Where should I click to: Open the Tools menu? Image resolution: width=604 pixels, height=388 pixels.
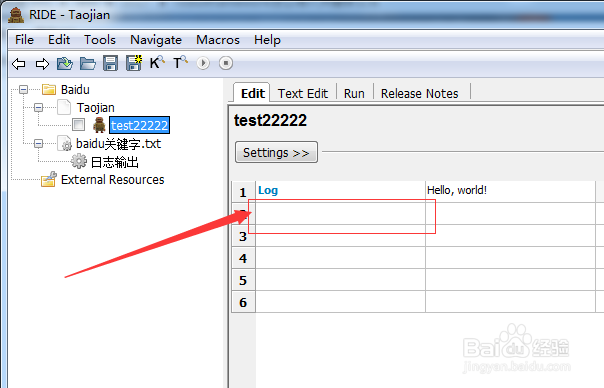(x=100, y=40)
